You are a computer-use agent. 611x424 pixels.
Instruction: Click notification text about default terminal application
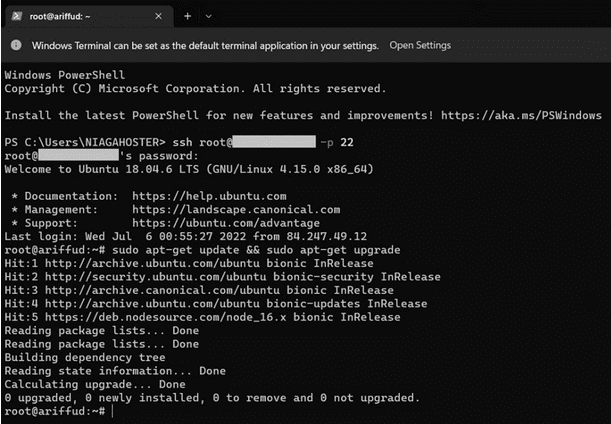click(205, 46)
